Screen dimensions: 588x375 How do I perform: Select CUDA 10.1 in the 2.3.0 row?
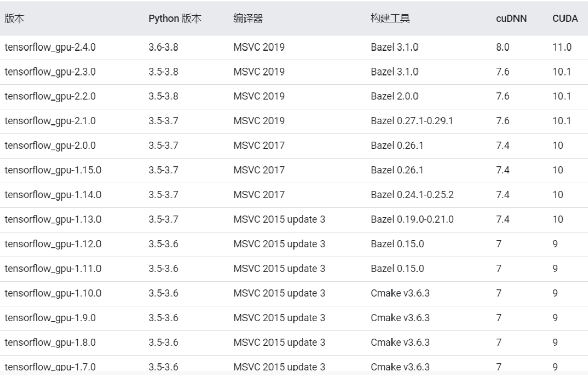click(x=561, y=71)
